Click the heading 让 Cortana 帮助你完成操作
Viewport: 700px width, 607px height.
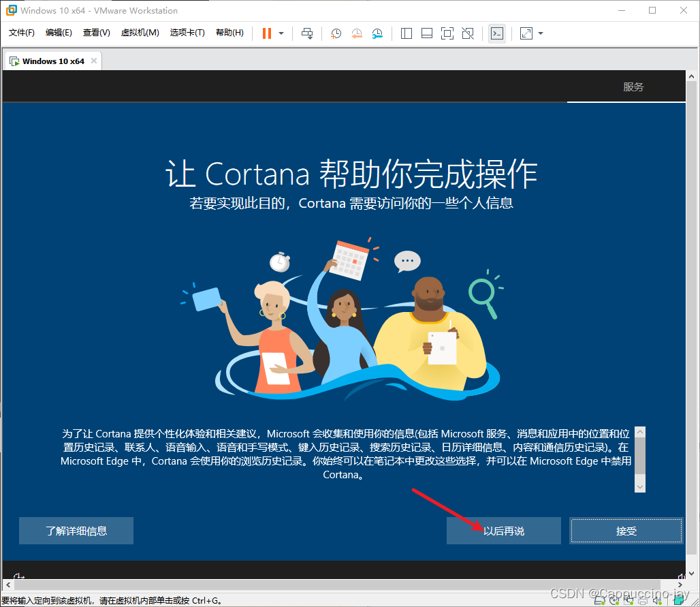351,173
